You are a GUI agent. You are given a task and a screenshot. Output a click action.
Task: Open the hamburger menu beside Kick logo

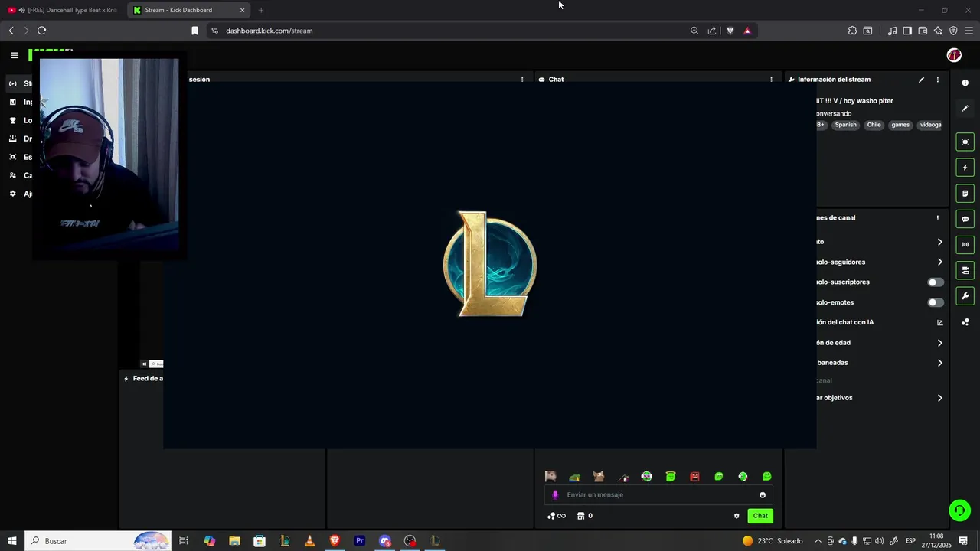(x=15, y=55)
